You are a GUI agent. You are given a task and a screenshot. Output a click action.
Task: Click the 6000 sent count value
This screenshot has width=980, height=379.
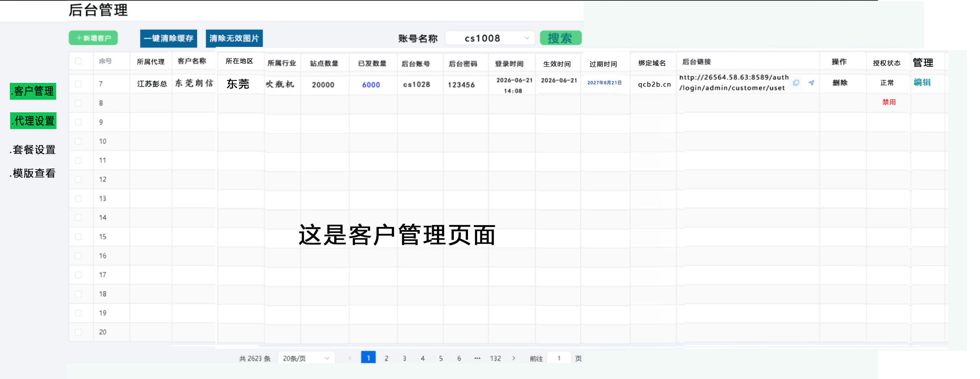coord(371,84)
